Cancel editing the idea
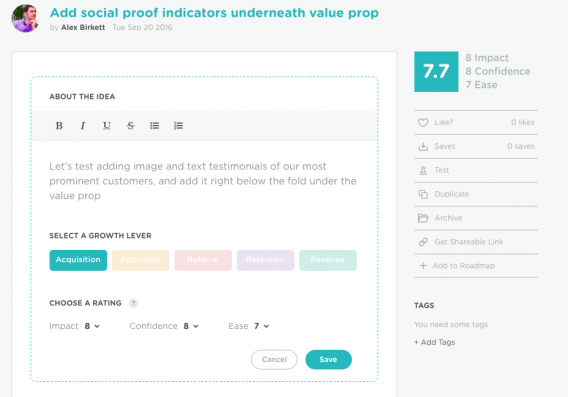568x397 pixels. (x=274, y=360)
